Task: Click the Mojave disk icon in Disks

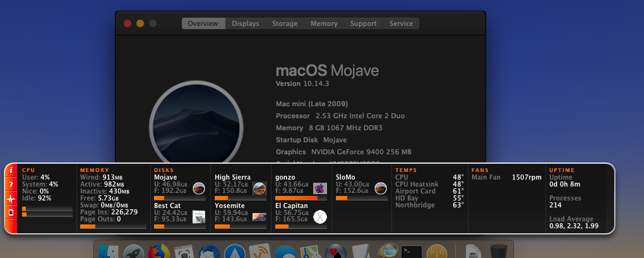Action: 199,188
